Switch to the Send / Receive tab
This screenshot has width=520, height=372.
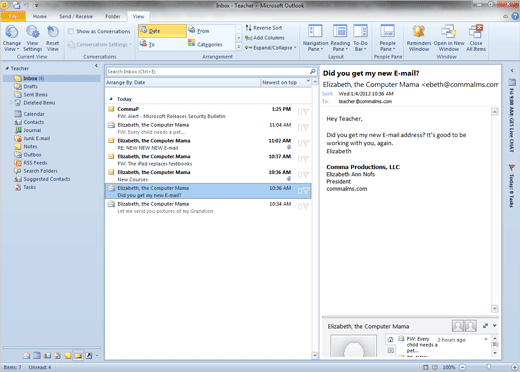76,16
